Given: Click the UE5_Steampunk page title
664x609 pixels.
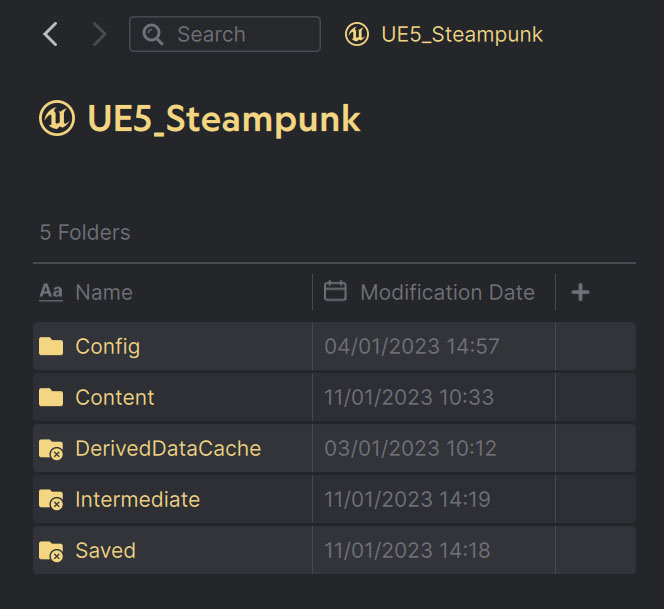Looking at the screenshot, I should 224,119.
